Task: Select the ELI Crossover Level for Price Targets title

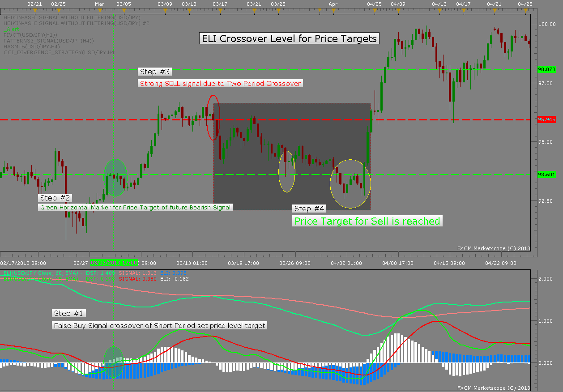Action: (x=290, y=38)
